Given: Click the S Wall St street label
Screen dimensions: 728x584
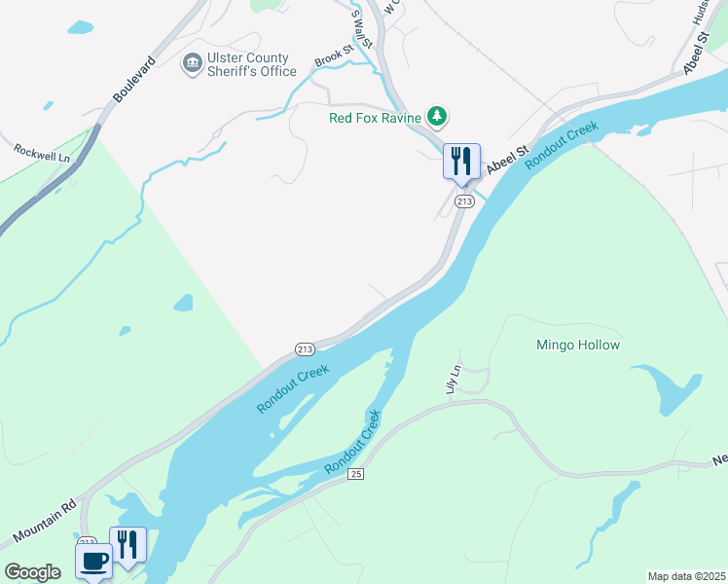Looking at the screenshot, I should click(x=362, y=29).
